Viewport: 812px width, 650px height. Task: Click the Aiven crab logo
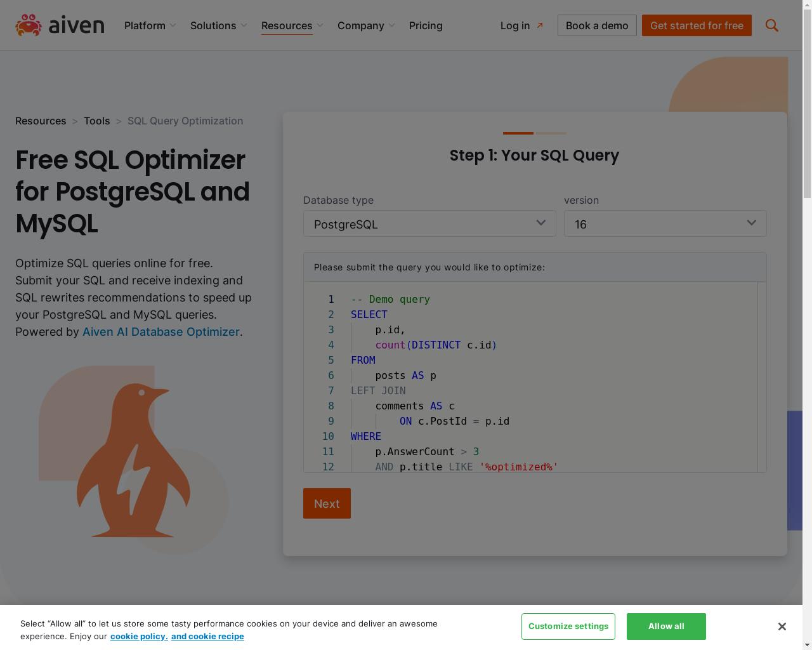point(60,25)
